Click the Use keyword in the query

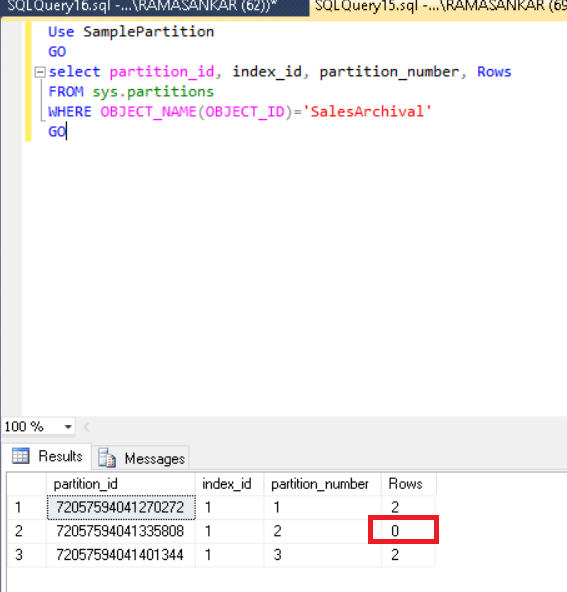coord(61,32)
